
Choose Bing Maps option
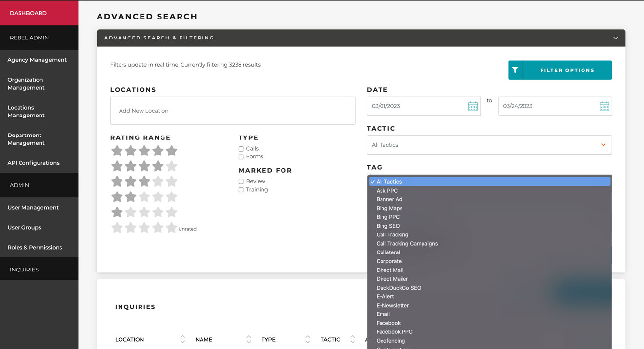[x=490, y=208]
